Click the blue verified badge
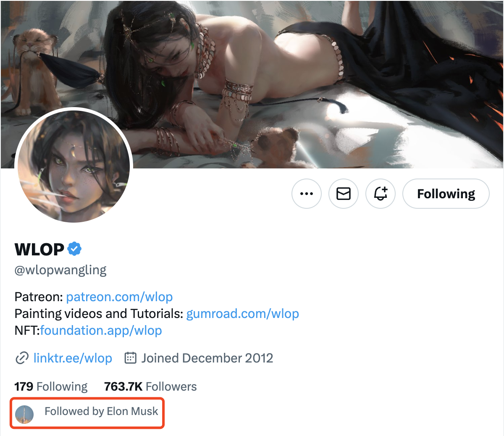The height and width of the screenshot is (436, 504). 74,249
